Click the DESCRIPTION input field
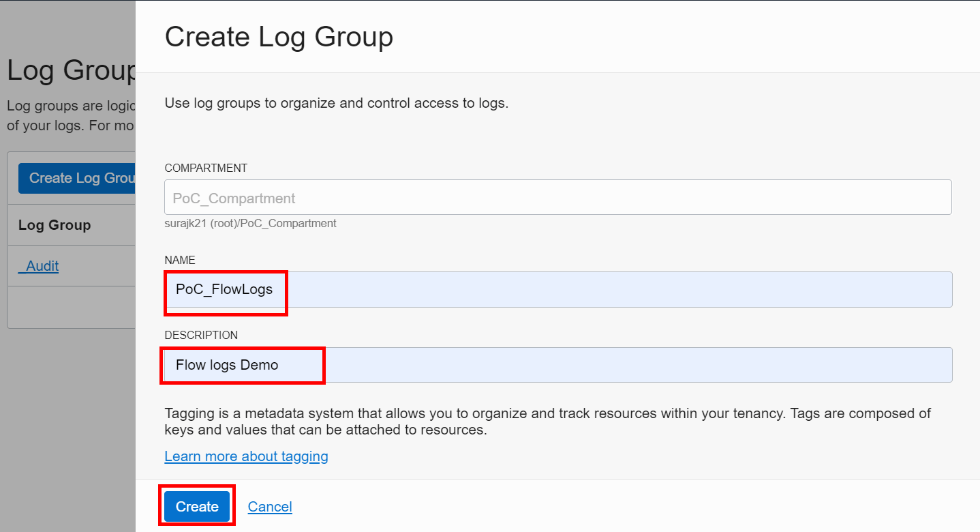 coord(557,365)
